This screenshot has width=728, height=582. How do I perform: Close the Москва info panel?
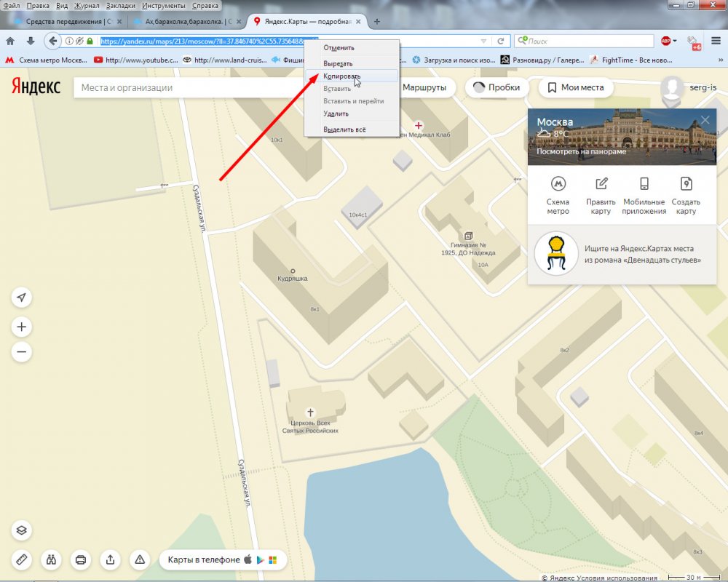coord(705,121)
